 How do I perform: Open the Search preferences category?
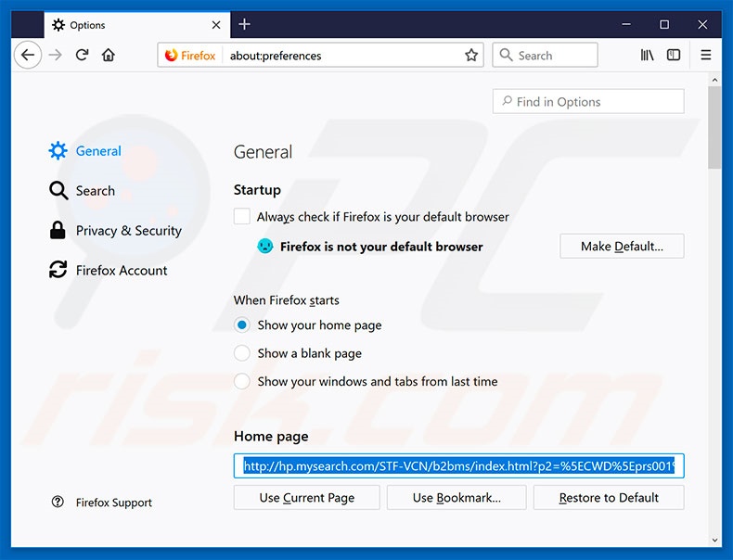pyautogui.click(x=95, y=191)
